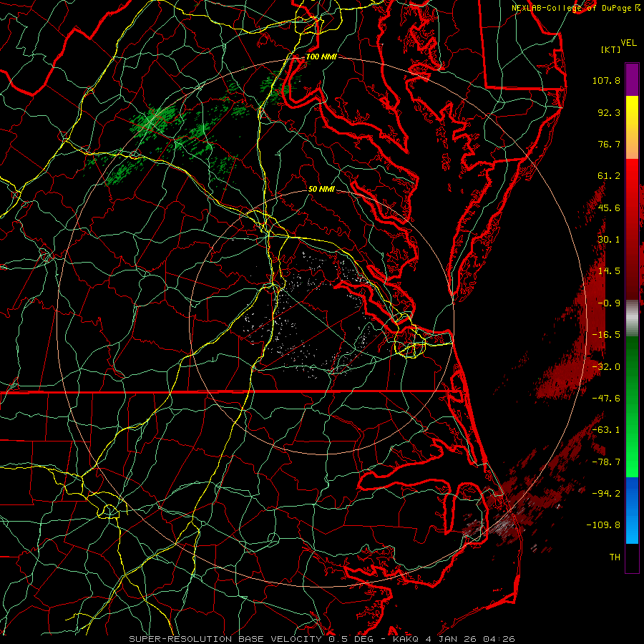Pick the blue segment of the color bar
Viewport: 644px width, 644px height.
[632, 510]
